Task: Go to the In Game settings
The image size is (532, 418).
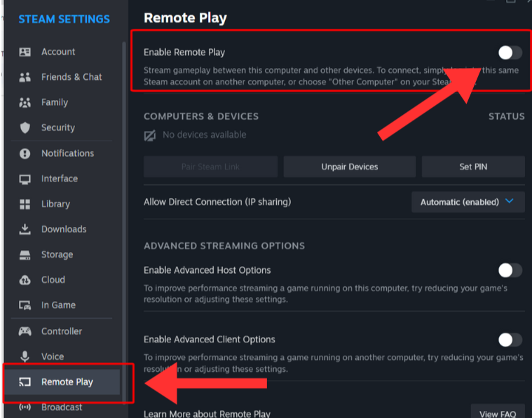Action: pyautogui.click(x=58, y=305)
